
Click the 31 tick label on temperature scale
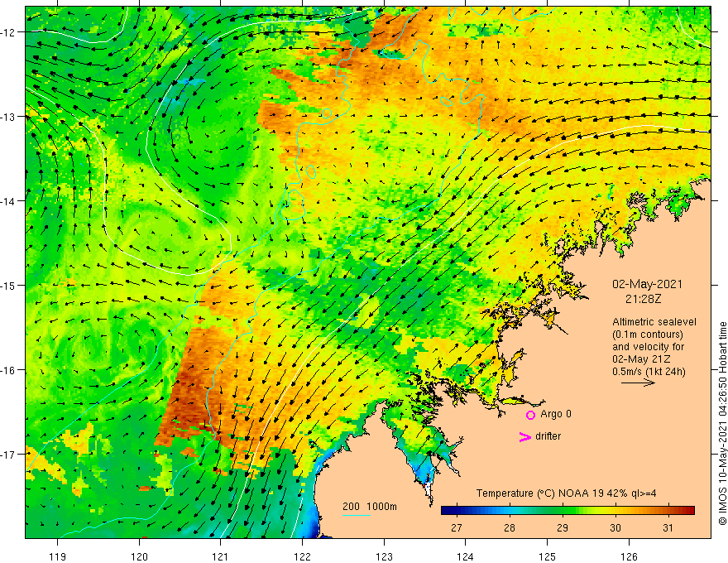[x=668, y=527]
